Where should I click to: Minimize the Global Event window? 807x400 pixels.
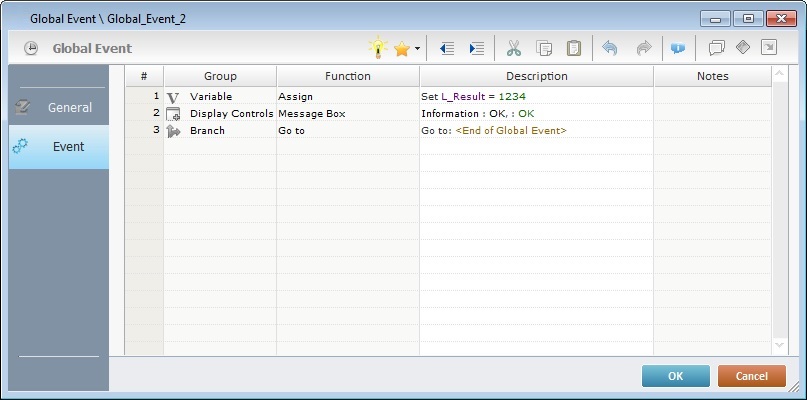point(715,19)
